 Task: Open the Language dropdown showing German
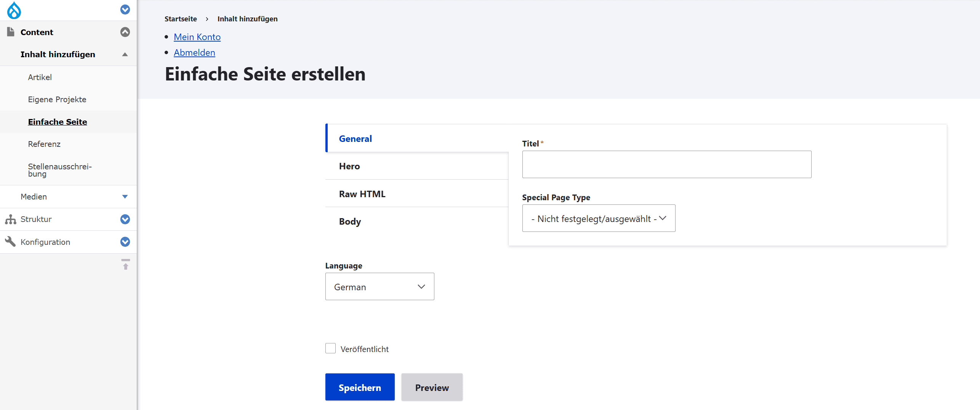click(x=379, y=286)
